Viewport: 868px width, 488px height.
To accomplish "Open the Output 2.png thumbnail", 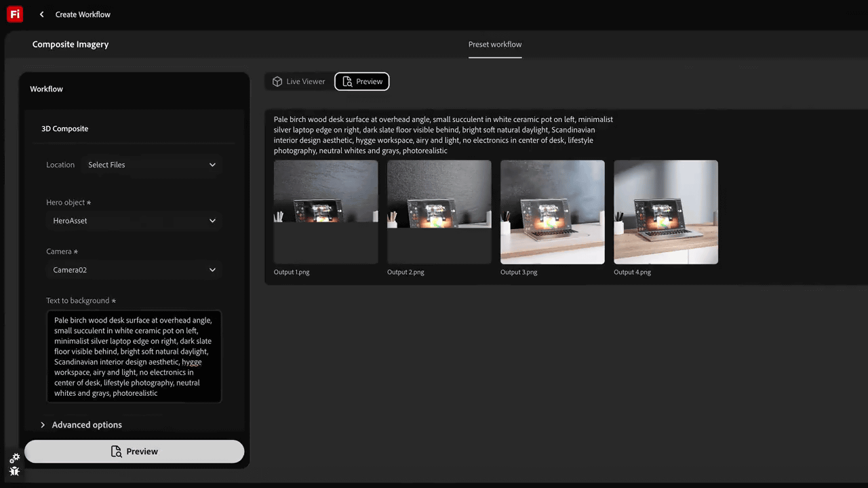I will (x=439, y=212).
